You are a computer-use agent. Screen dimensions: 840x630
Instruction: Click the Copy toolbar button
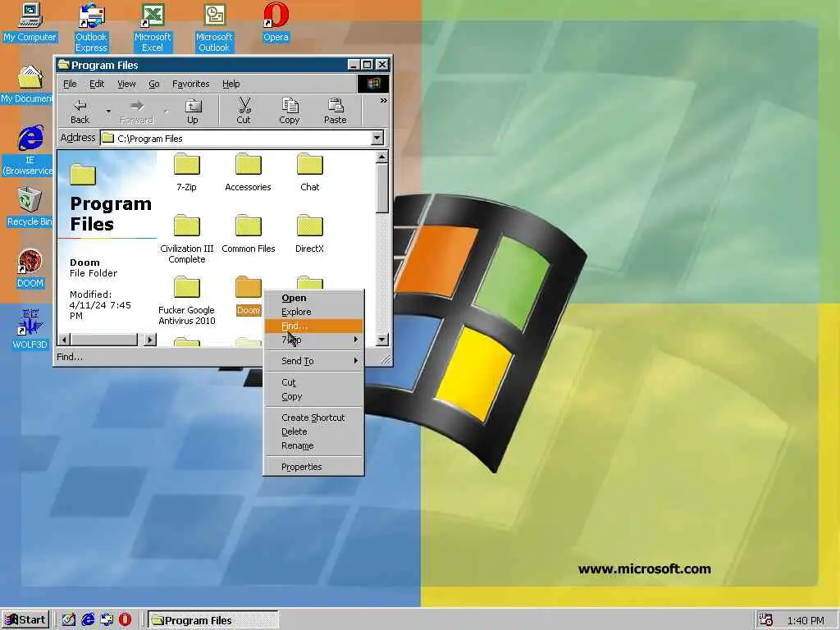click(290, 112)
